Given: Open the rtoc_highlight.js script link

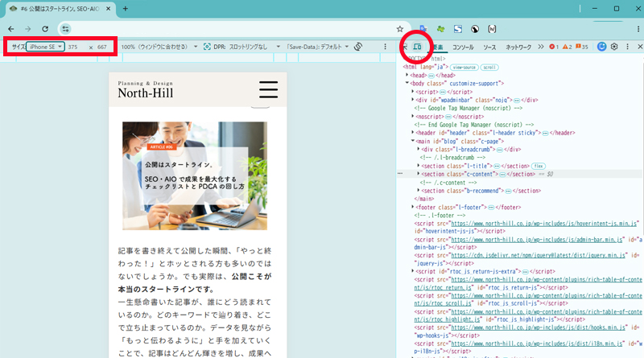Looking at the screenshot, I should (528, 315).
